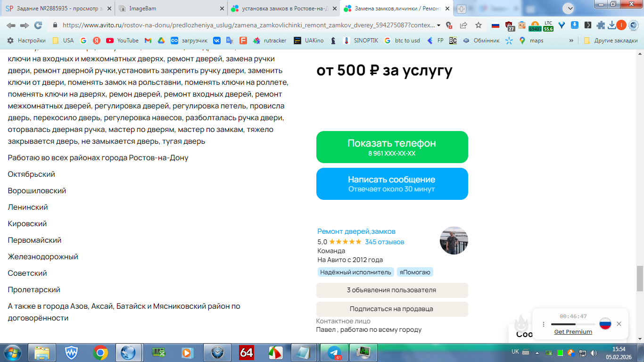Open the red 64 taskbar application
Viewport: 644px width, 362px height.
pyautogui.click(x=247, y=352)
